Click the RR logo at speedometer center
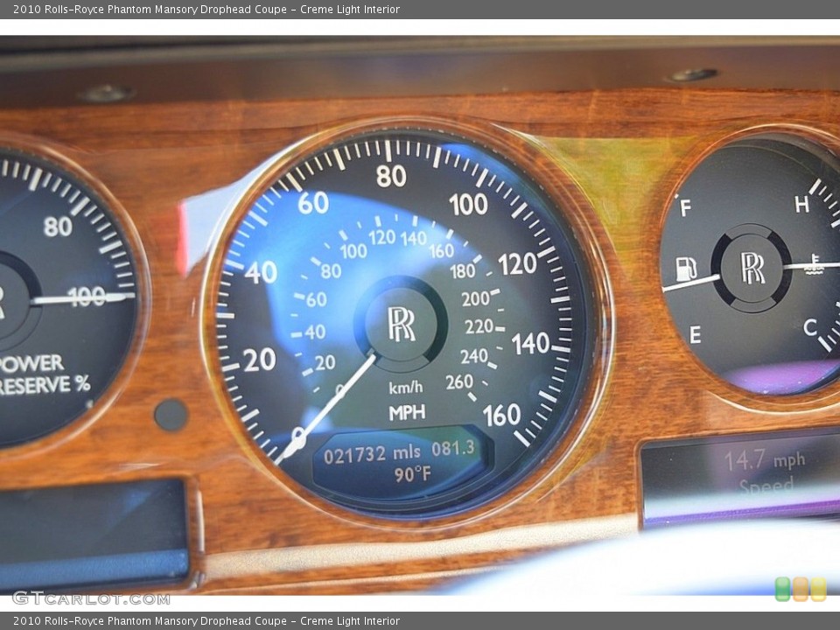Screen dimensions: 840x630 coord(402,324)
